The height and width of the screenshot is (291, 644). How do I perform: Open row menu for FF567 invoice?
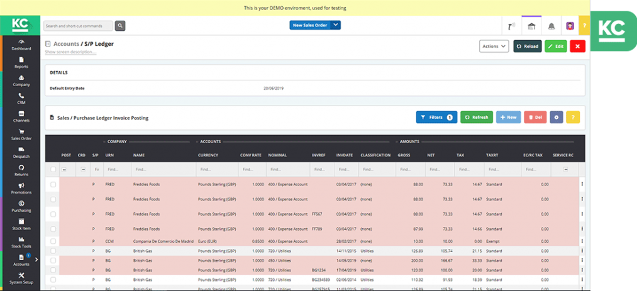coord(582,214)
